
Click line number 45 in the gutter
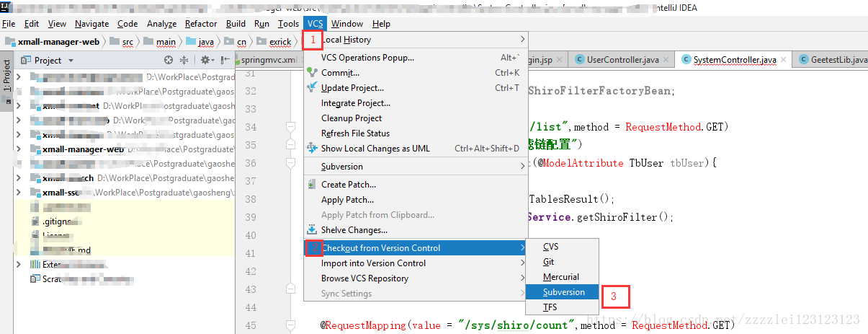tap(250, 325)
